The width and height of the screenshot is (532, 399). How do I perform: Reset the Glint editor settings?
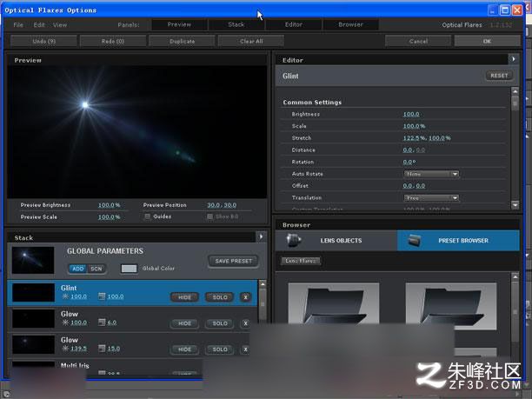point(499,76)
